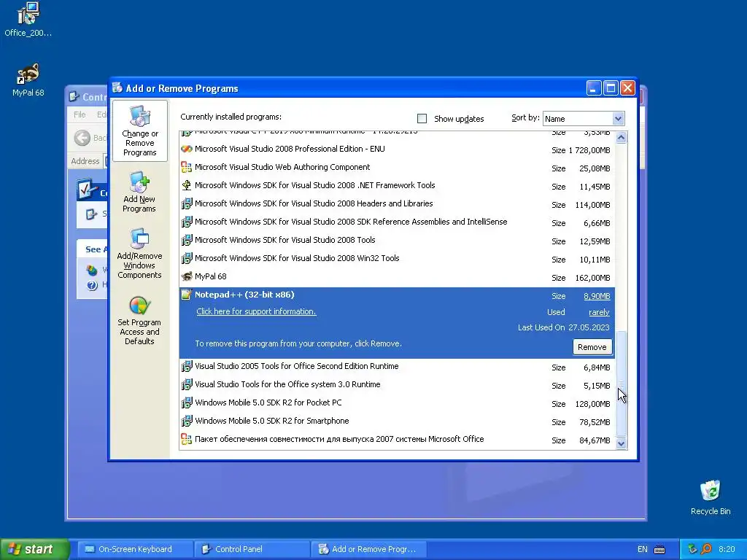This screenshot has height=560, width=747.
Task: Click the '128,00MB' size of Pocket PC SDK
Action: [x=592, y=404]
